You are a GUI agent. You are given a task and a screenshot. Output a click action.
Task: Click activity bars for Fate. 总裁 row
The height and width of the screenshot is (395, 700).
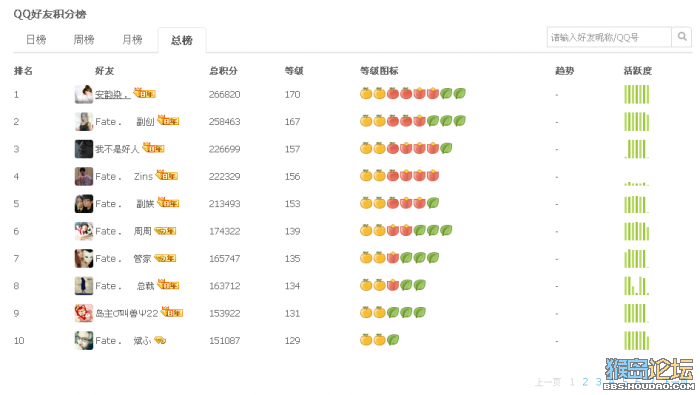click(x=637, y=286)
